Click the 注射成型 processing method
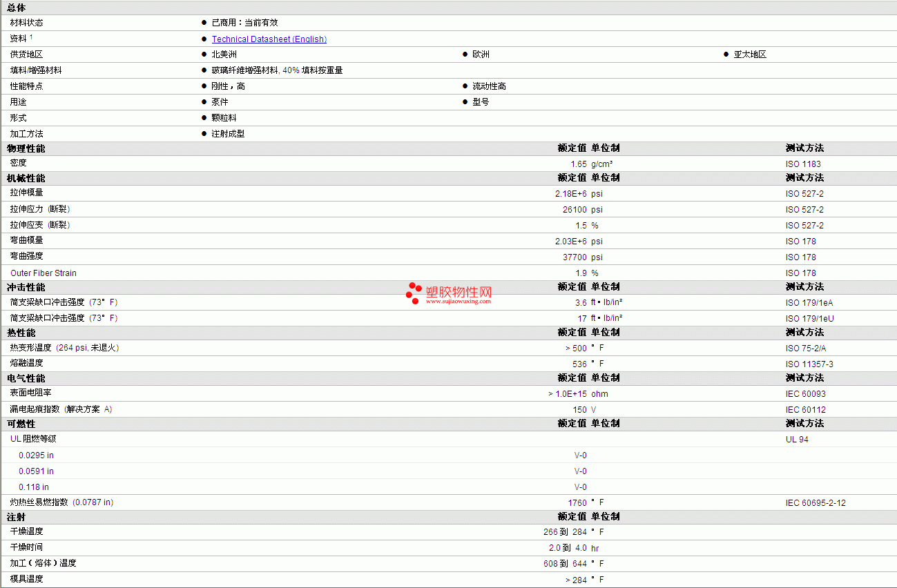The width and height of the screenshot is (897, 588). pos(228,134)
